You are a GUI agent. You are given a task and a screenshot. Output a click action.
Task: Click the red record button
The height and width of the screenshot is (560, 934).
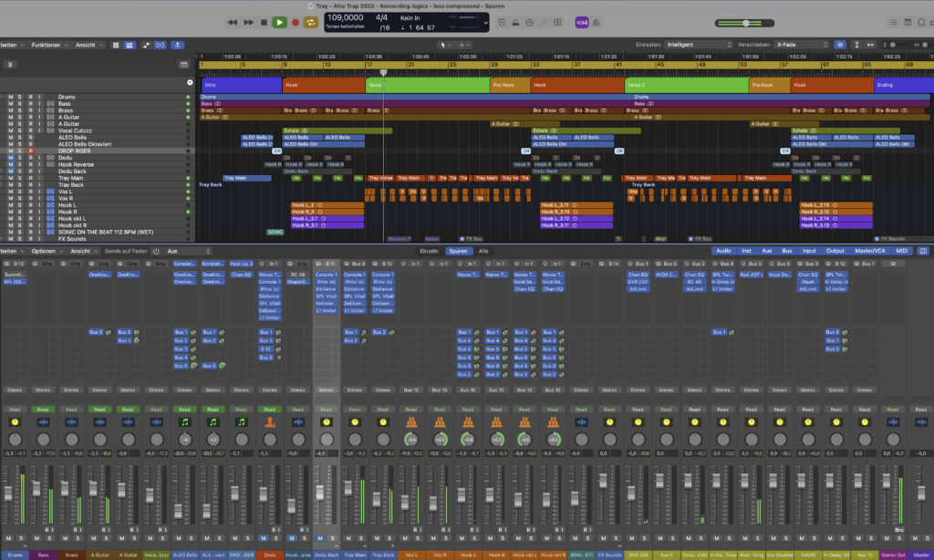pos(295,23)
